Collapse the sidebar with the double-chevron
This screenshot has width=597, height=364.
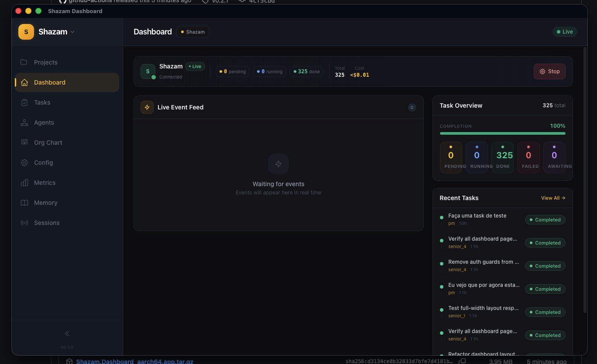(67, 333)
